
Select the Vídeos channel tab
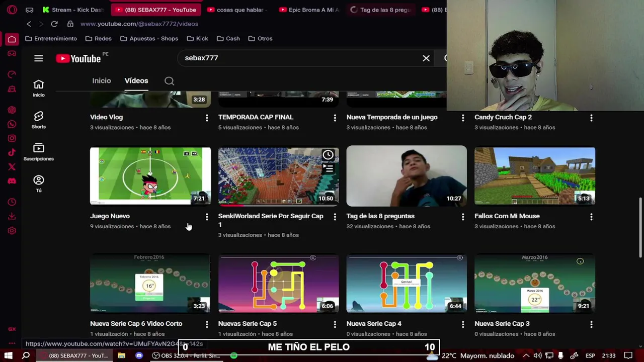136,80
